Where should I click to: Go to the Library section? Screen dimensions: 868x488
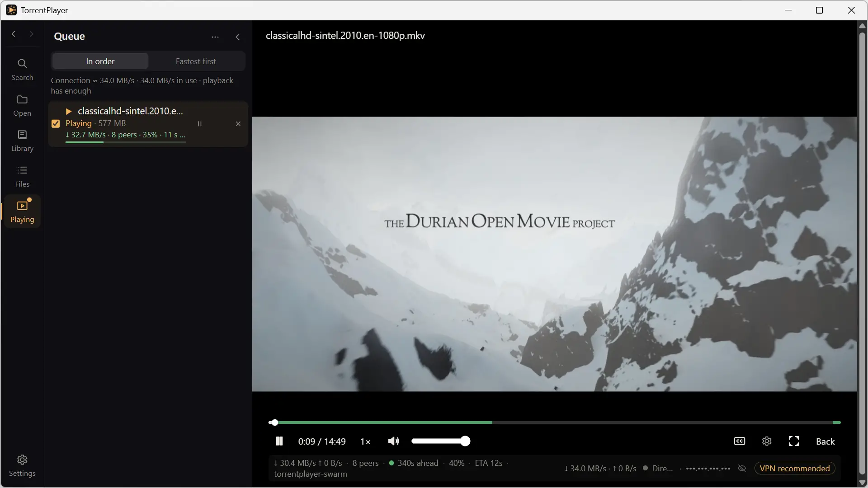(22, 141)
